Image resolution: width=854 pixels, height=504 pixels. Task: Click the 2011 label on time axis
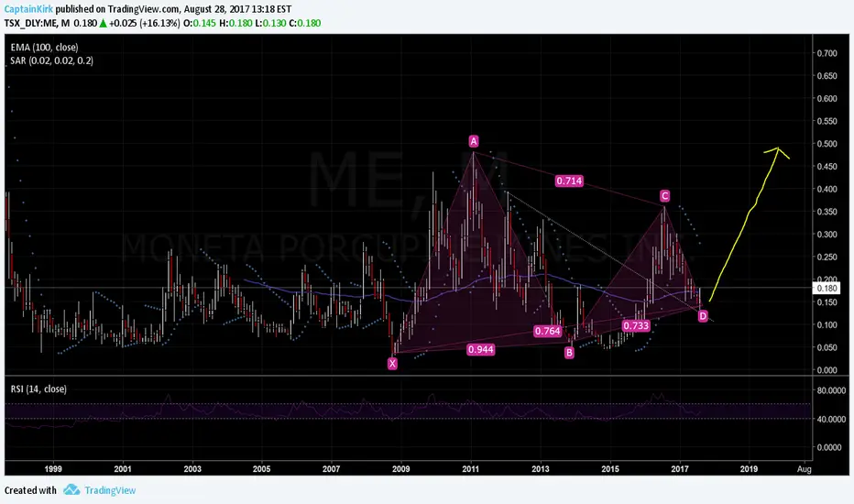click(x=471, y=468)
